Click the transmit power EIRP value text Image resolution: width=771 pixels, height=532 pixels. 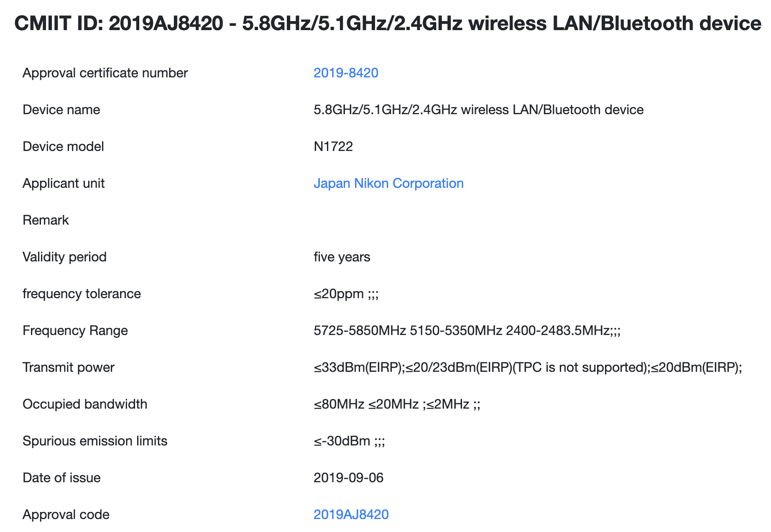pos(528,367)
